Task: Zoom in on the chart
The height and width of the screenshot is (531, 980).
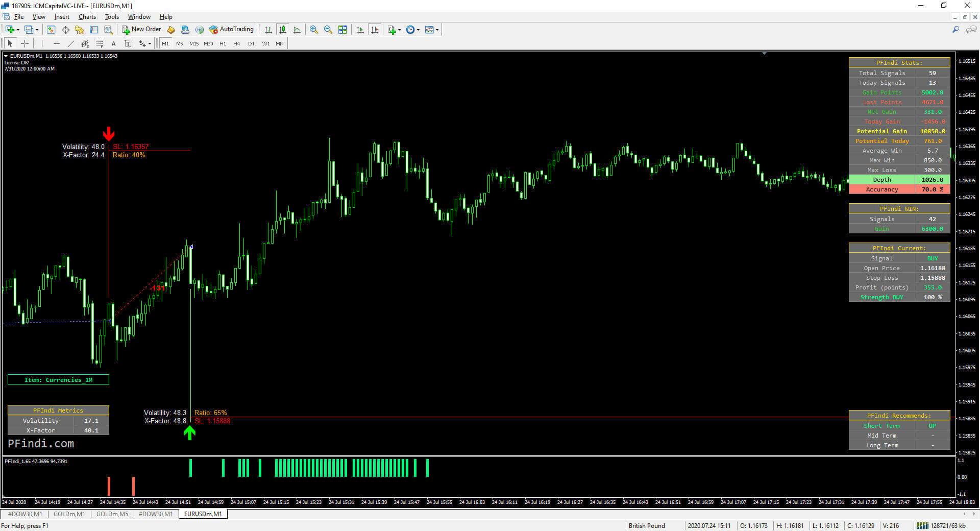Action: click(314, 30)
